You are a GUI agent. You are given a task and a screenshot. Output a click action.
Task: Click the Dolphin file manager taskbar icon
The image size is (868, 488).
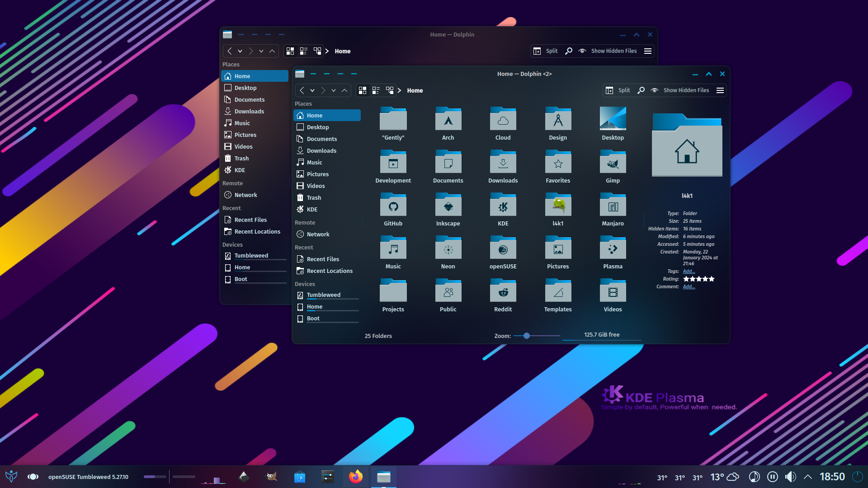(383, 477)
